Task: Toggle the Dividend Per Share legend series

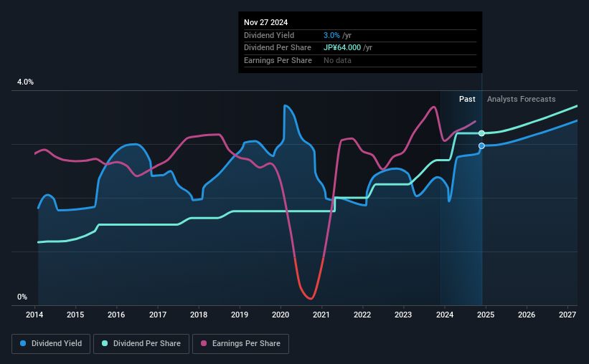Action: [x=141, y=344]
